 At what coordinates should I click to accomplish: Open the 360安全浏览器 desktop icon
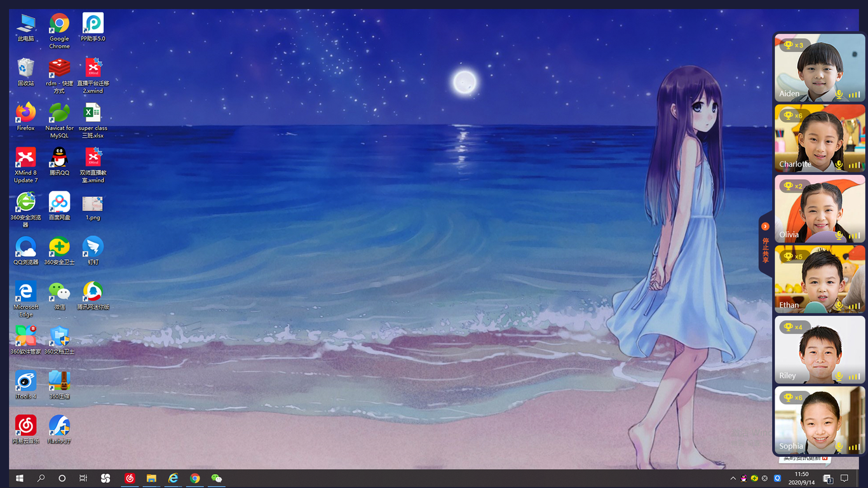[x=26, y=210]
